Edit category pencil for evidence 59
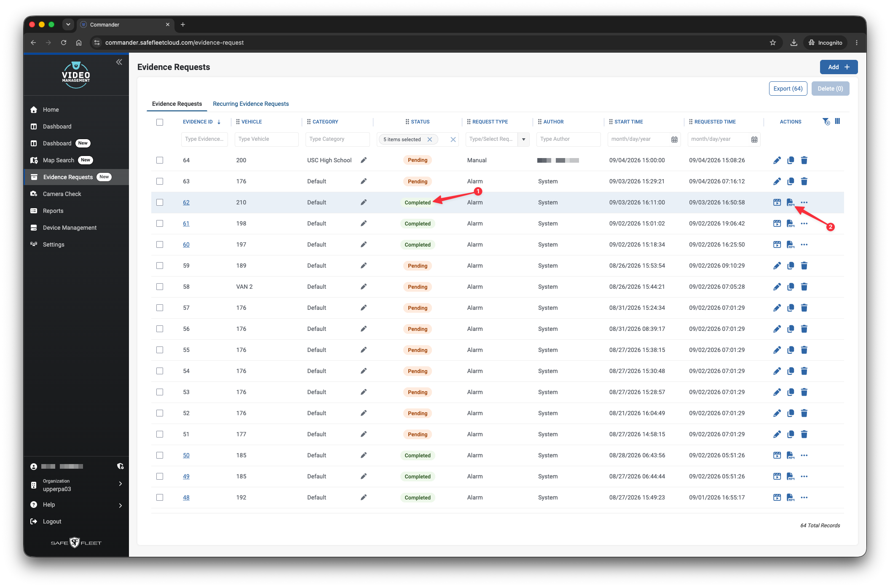Screen dimensions: 890x588 pyautogui.click(x=364, y=266)
